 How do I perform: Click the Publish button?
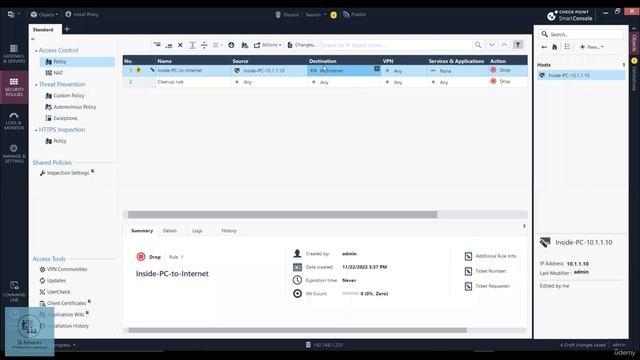pos(354,14)
